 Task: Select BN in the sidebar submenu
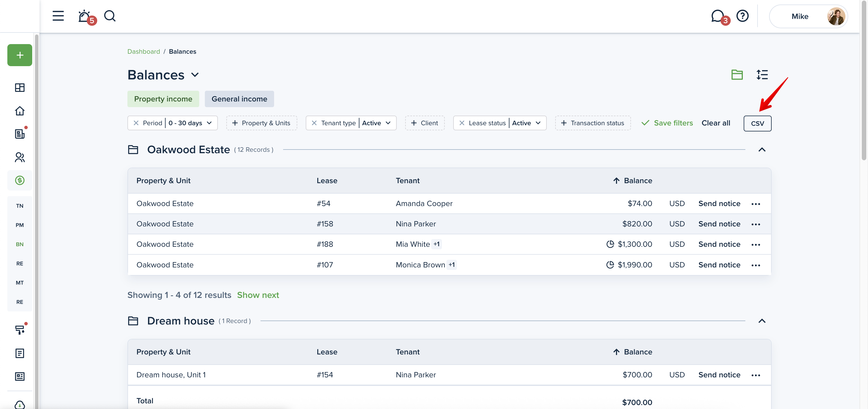click(x=20, y=244)
